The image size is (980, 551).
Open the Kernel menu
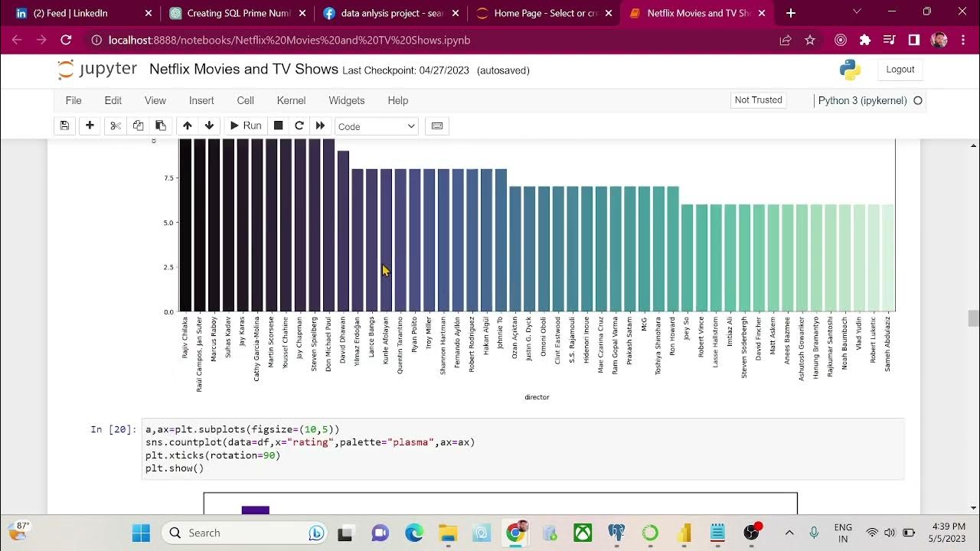[291, 100]
